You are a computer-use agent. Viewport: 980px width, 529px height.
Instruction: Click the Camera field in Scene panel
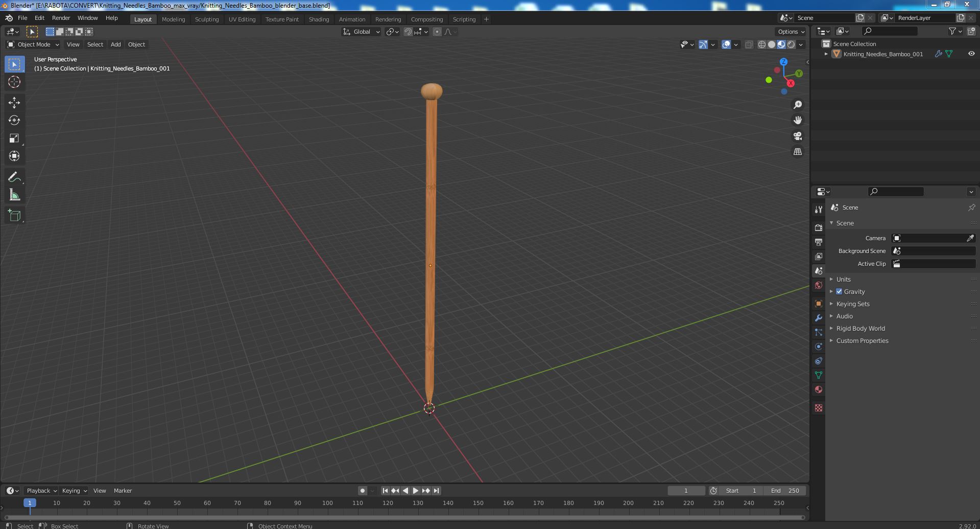(x=934, y=238)
